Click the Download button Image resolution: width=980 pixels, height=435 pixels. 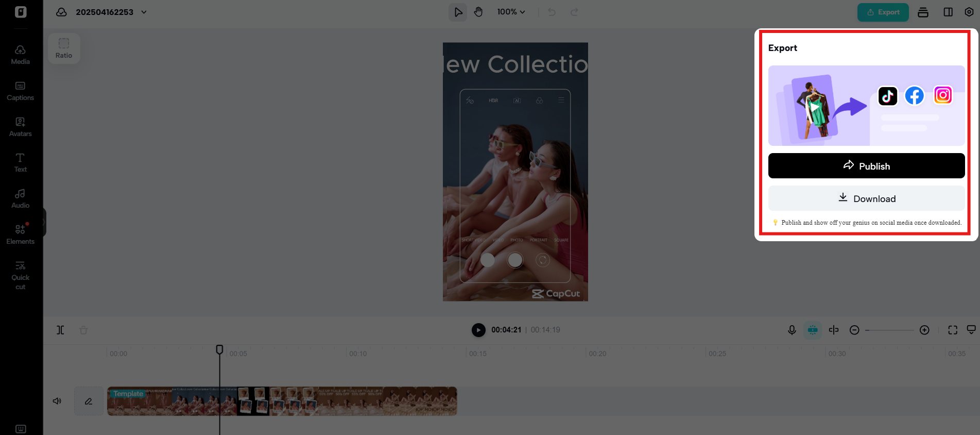(x=866, y=198)
